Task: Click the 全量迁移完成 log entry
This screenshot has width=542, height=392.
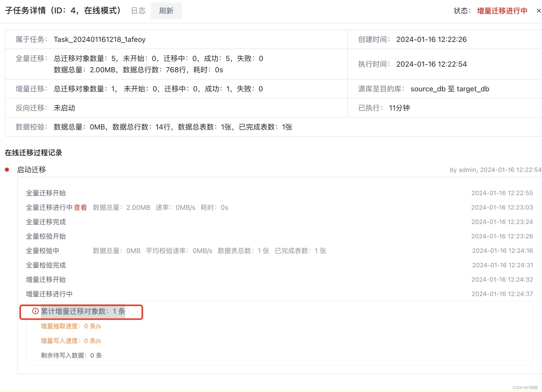Action: (46, 222)
